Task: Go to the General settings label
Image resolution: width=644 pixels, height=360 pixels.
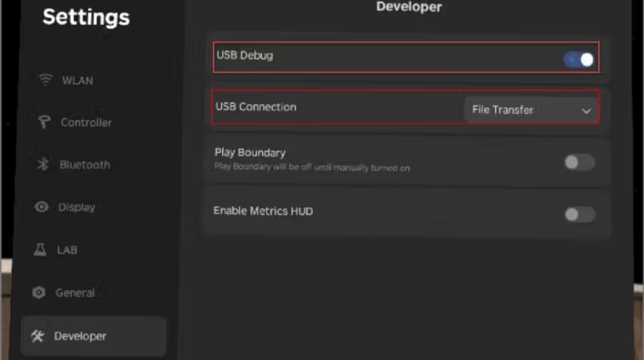Action: point(75,293)
